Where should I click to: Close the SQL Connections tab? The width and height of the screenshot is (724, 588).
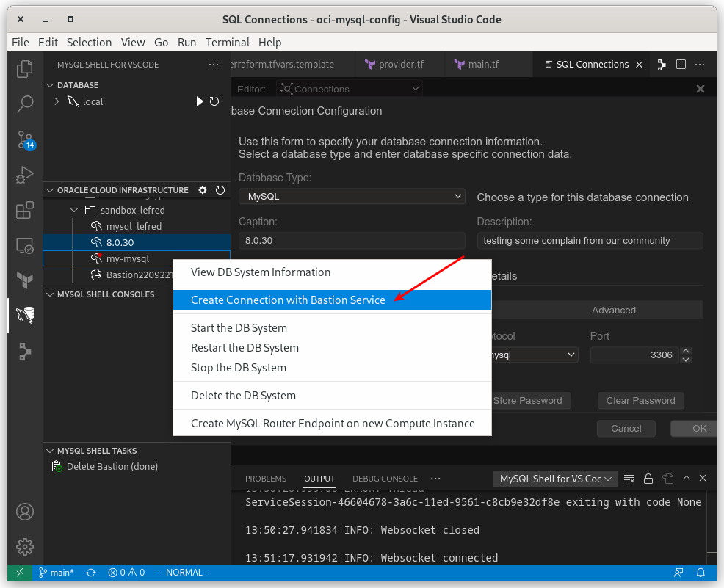click(x=639, y=65)
